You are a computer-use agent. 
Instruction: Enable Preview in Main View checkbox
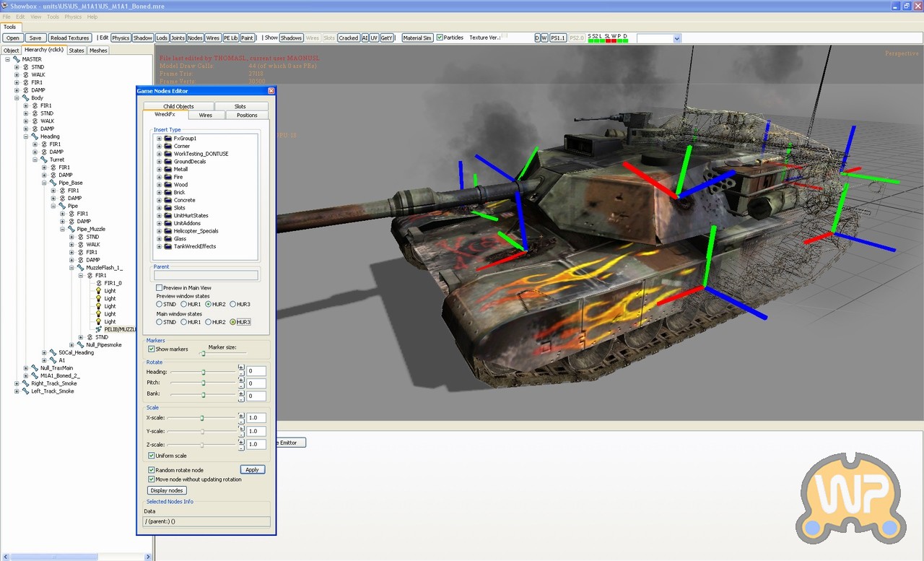[160, 288]
